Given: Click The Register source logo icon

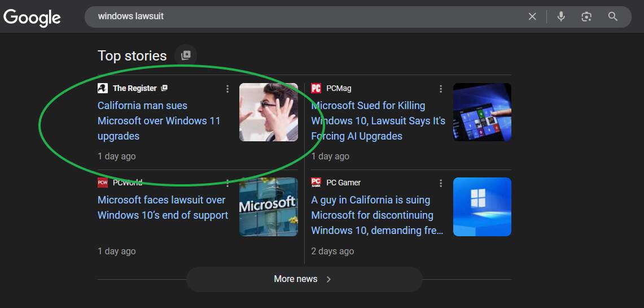Looking at the screenshot, I should pyautogui.click(x=102, y=88).
